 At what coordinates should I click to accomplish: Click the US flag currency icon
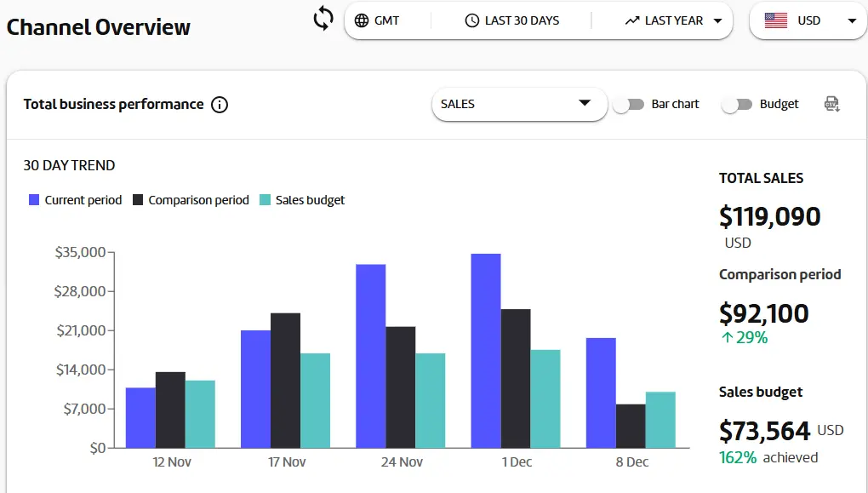[775, 20]
